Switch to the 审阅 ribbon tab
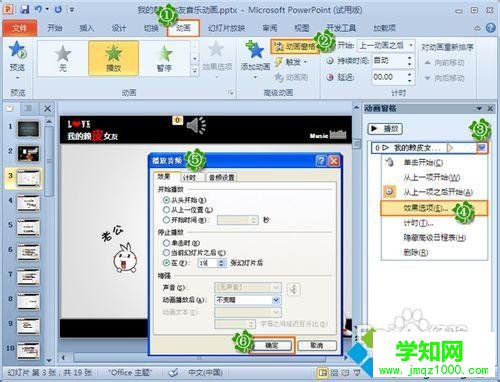Viewport: 500px width, 382px height. [269, 28]
